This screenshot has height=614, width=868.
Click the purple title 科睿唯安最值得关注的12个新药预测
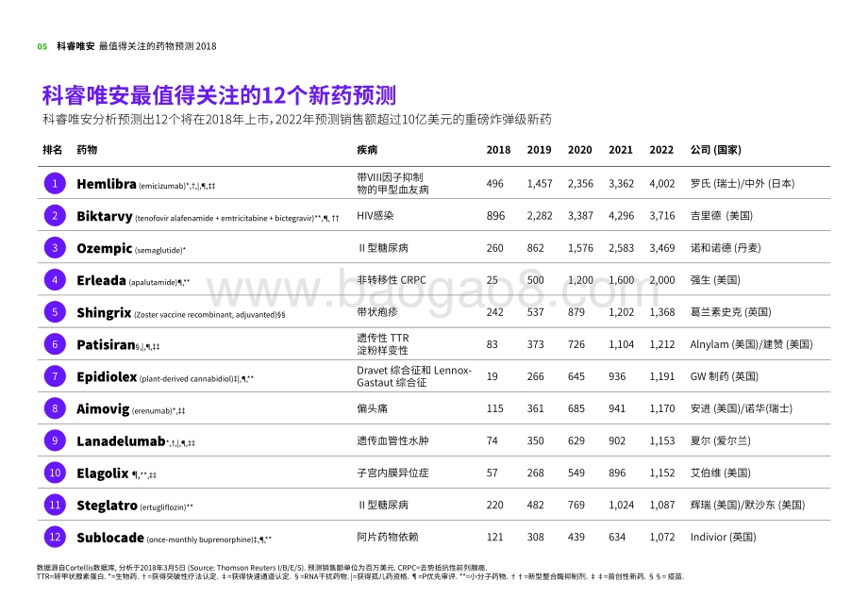tap(219, 95)
